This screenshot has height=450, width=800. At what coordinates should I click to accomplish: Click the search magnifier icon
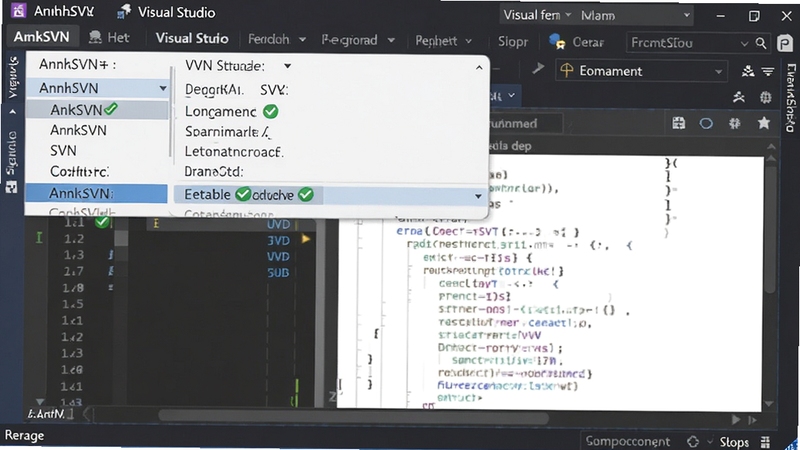[761, 43]
